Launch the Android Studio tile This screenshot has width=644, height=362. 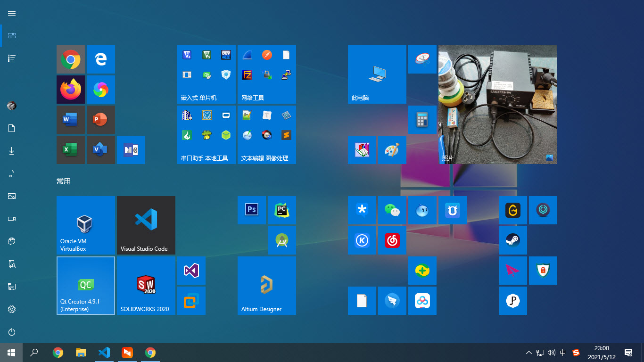[282, 240]
